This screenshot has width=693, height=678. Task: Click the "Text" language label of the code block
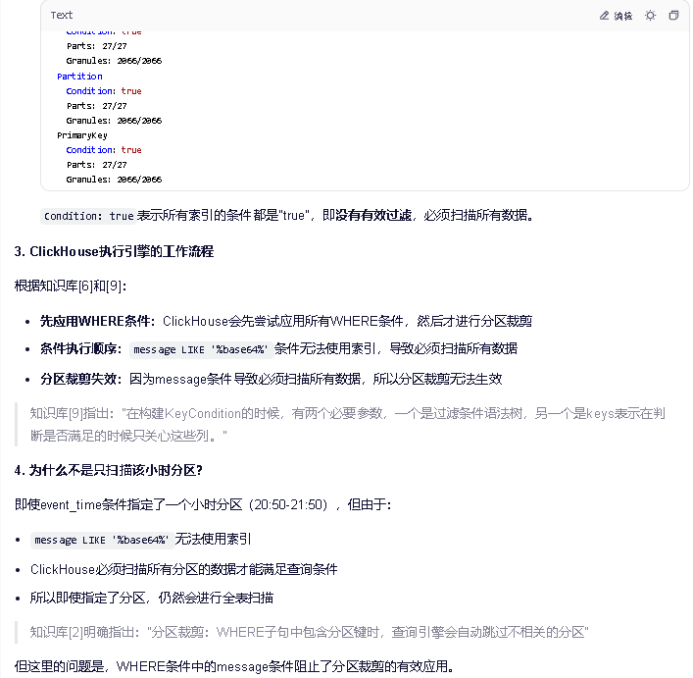61,15
